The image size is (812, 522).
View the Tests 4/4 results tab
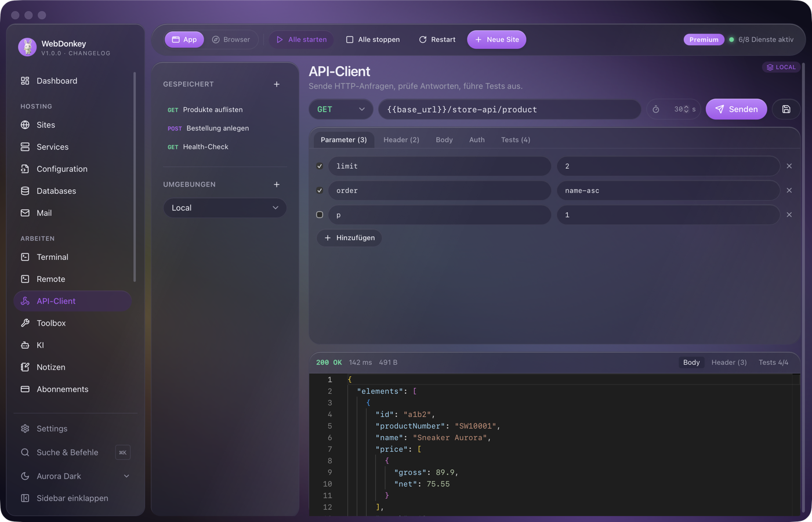coord(774,362)
